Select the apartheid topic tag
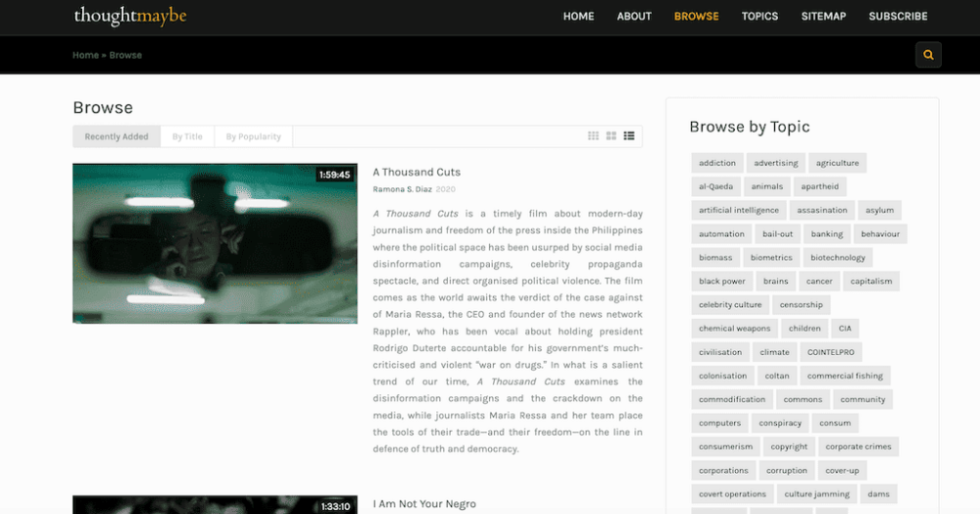 (x=819, y=186)
